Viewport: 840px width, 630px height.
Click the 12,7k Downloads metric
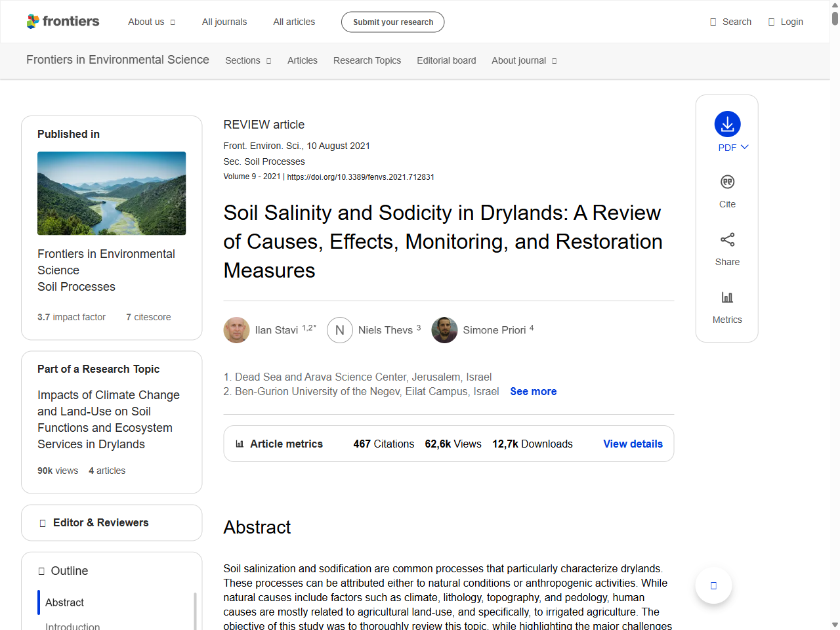pos(532,444)
